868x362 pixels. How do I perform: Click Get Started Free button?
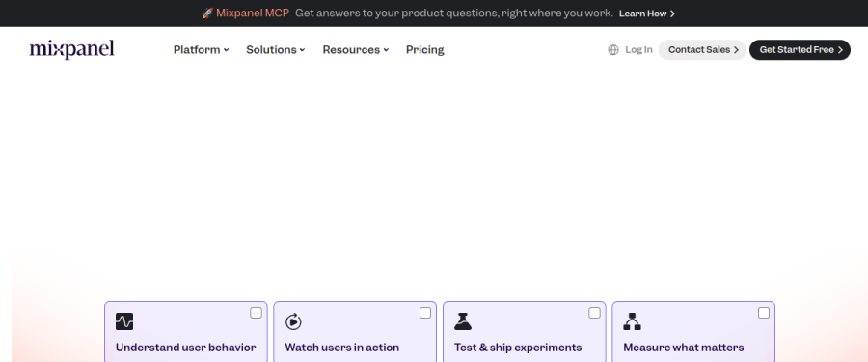pyautogui.click(x=800, y=50)
